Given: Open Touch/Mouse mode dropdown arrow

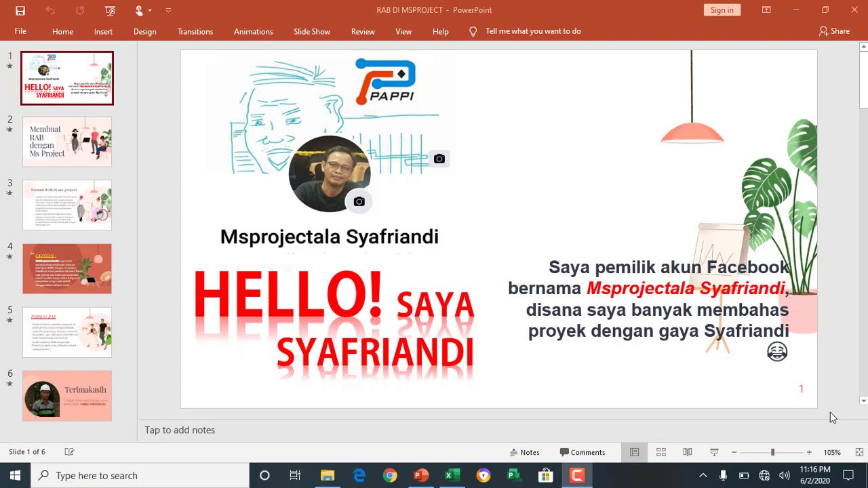Looking at the screenshot, I should pyautogui.click(x=150, y=10).
